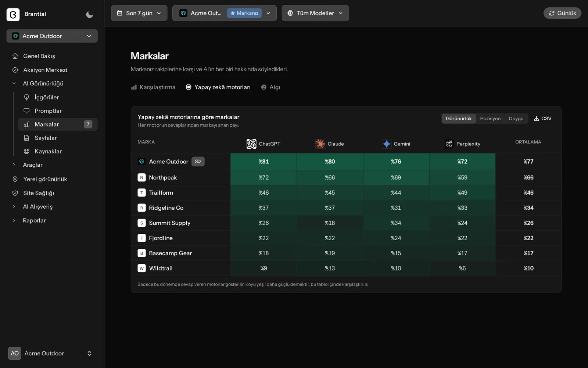The width and height of the screenshot is (588, 368).
Task: Click the Northpeak N avatar icon
Action: point(141,178)
